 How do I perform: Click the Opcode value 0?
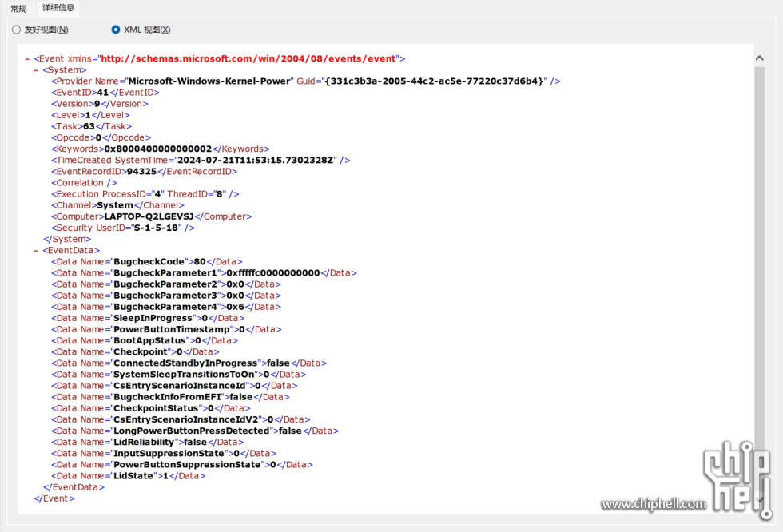point(98,137)
